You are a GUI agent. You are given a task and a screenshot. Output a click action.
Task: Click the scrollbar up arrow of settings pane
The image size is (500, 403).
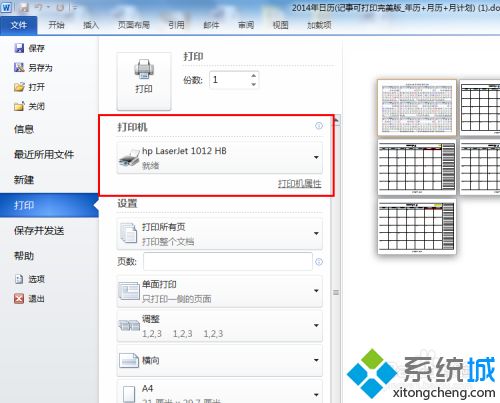(x=336, y=120)
